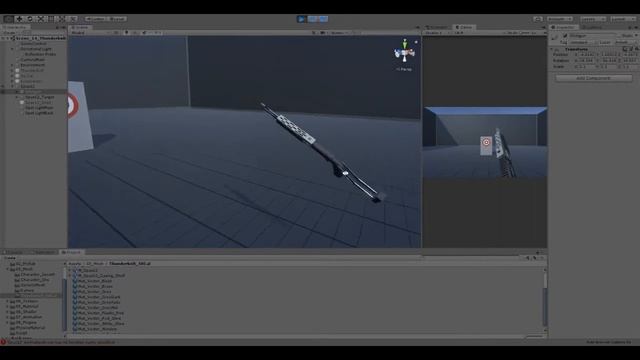The image size is (640, 360).
Task: Open the Character_Swat folder
Action: point(37,275)
